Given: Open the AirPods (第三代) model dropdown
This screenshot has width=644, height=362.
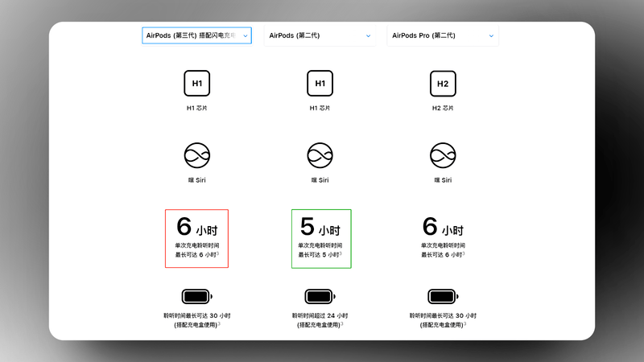Looking at the screenshot, I should pos(196,35).
